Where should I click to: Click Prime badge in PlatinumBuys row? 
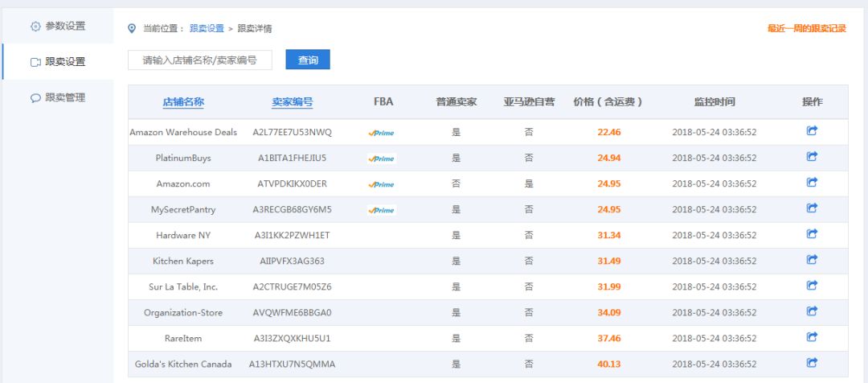pyautogui.click(x=382, y=159)
